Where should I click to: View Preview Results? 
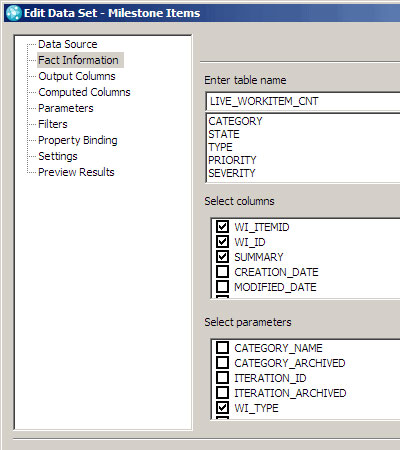(x=76, y=172)
